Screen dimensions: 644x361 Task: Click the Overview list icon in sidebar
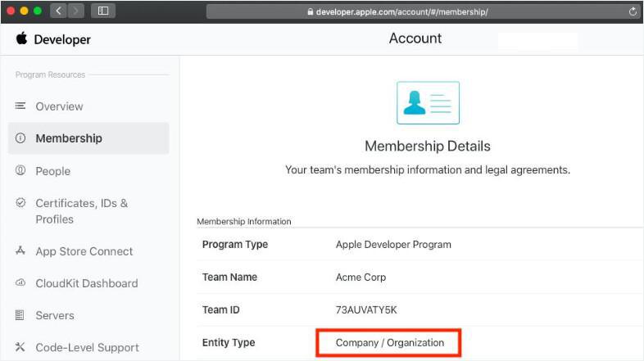point(20,106)
